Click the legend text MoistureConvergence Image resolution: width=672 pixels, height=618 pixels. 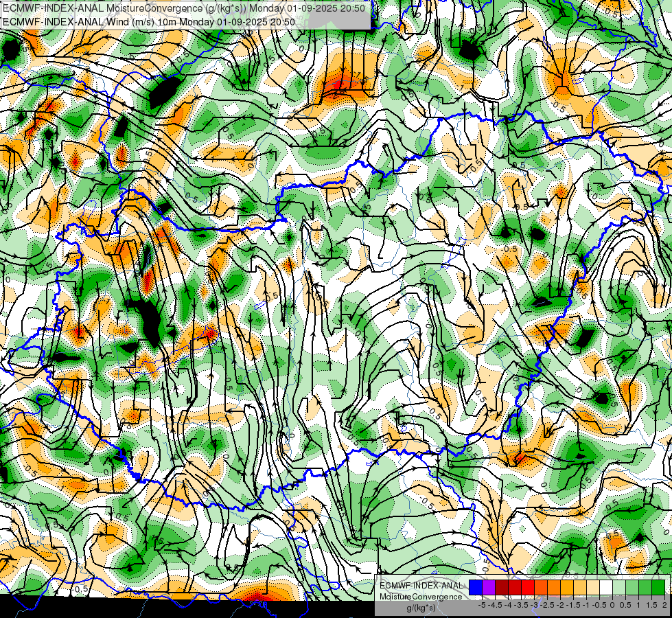pyautogui.click(x=421, y=597)
